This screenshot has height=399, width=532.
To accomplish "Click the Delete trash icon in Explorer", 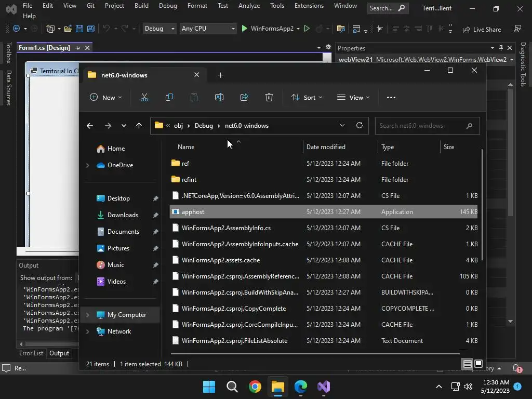I will click(269, 97).
